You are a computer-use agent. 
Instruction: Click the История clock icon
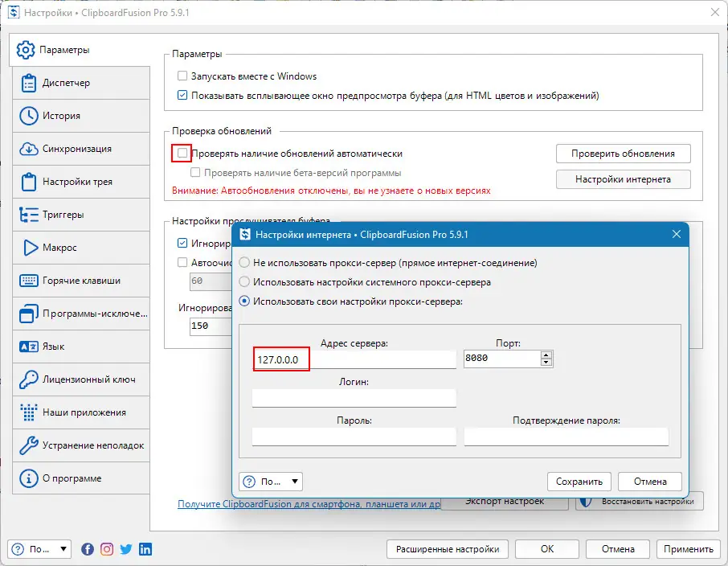click(x=29, y=116)
